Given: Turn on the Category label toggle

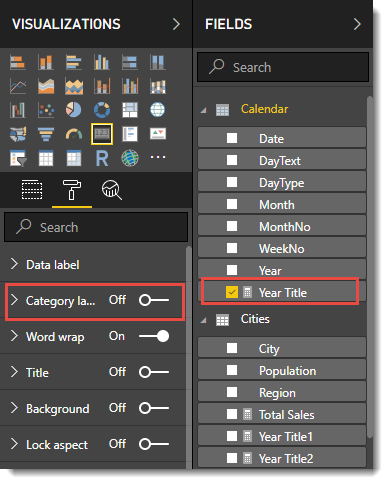Looking at the screenshot, I should coord(154,300).
